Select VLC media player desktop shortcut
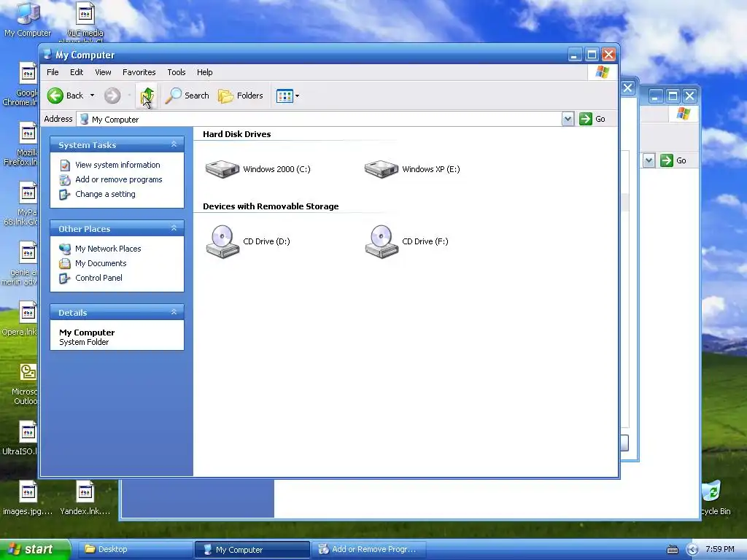The height and width of the screenshot is (560, 747). coord(85,20)
